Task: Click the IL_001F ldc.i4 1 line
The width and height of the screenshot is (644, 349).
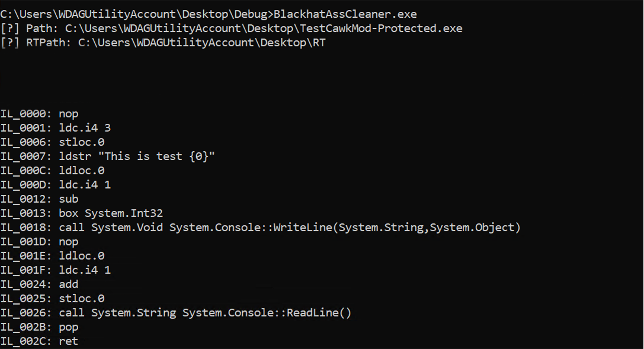Action: 56,270
